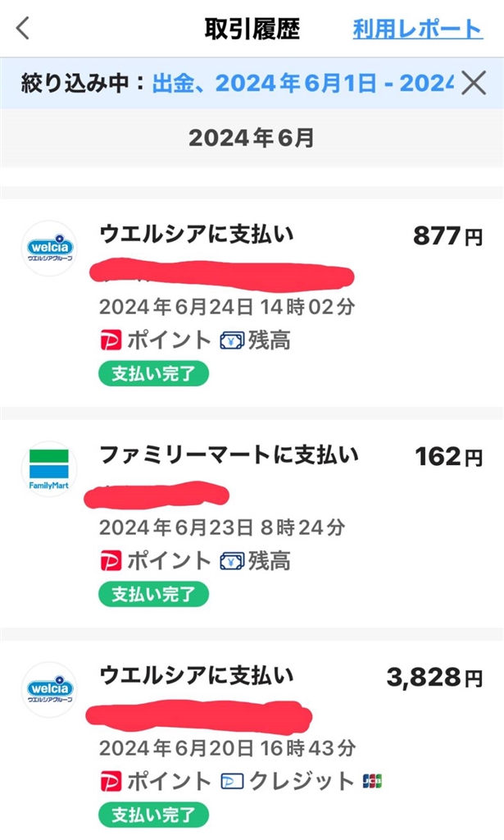This screenshot has width=504, height=840.
Task: Tap the 162円 amount
Action: coord(449,457)
